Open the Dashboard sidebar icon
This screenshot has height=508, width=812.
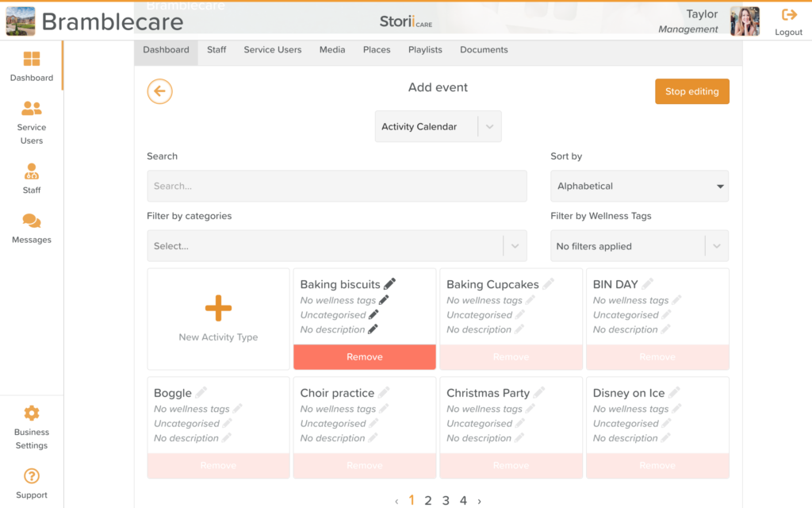click(x=32, y=60)
